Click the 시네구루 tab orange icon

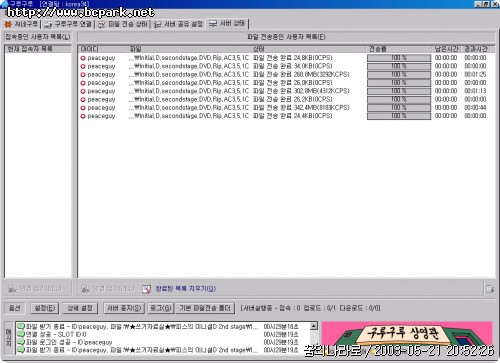(8, 24)
